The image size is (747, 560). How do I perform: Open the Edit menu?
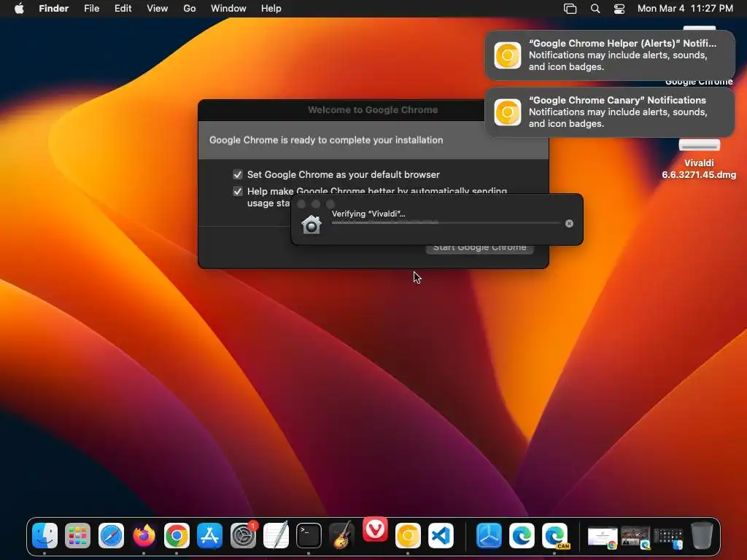point(123,9)
